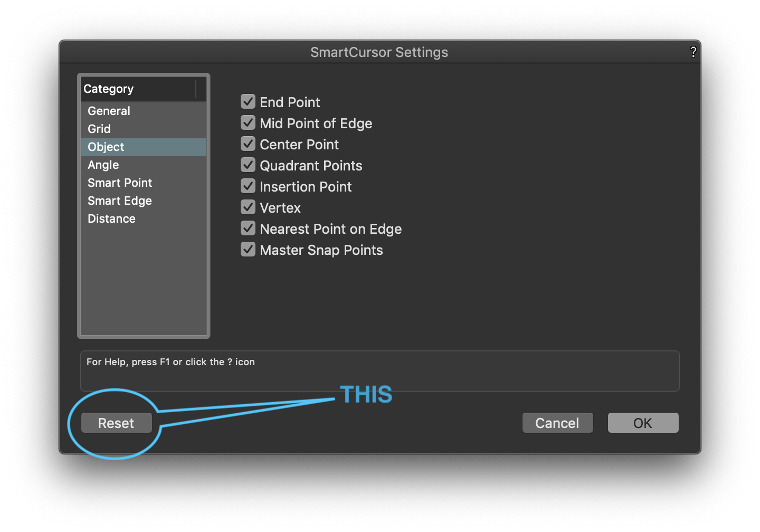760x532 pixels.
Task: Click the Reset button
Action: pos(116,423)
